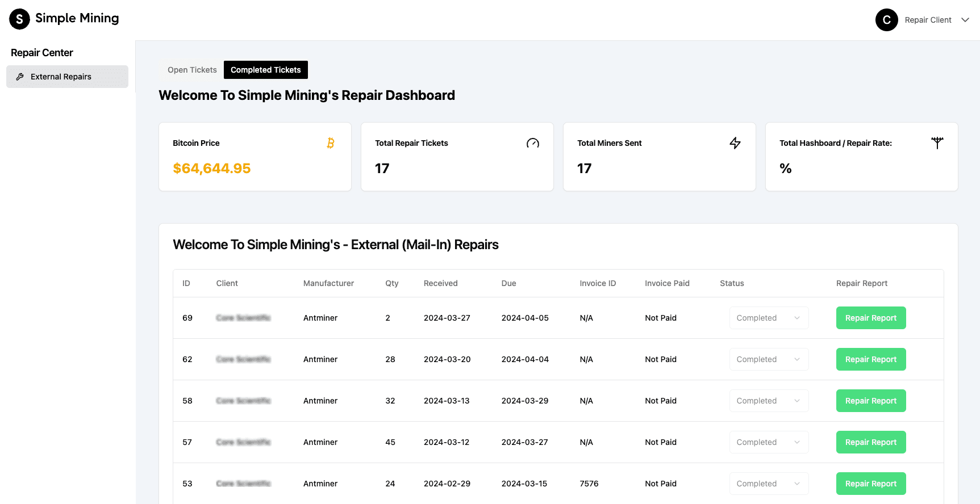The image size is (980, 504).
Task: Click the gauge icon on Total Repair Tickets
Action: click(x=533, y=143)
